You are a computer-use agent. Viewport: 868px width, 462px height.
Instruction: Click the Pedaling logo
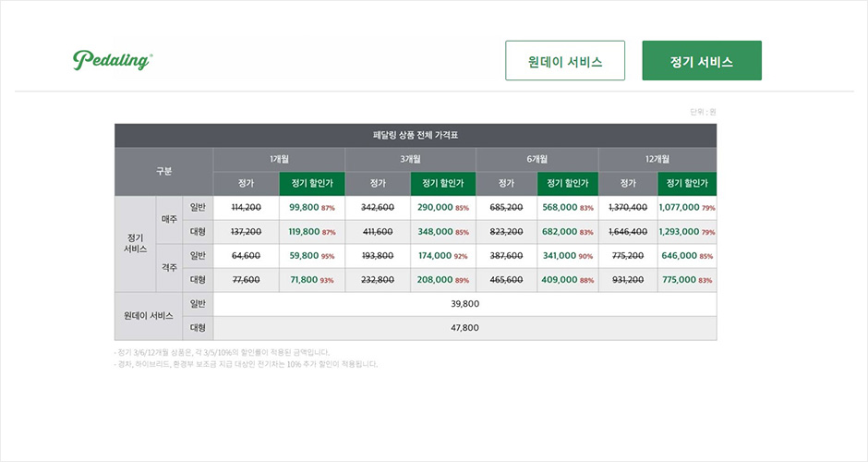pos(113,61)
